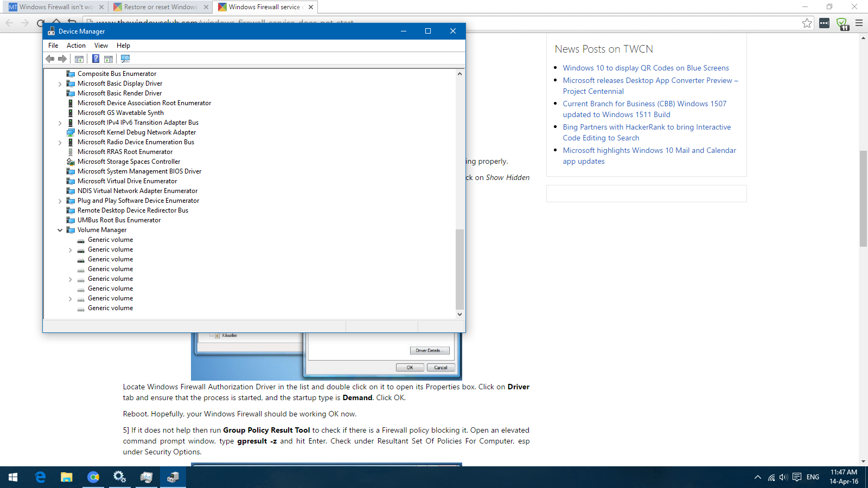The image size is (868, 488).
Task: Select 'Composite Bus Enumerator' in the device tree
Action: (x=117, y=74)
